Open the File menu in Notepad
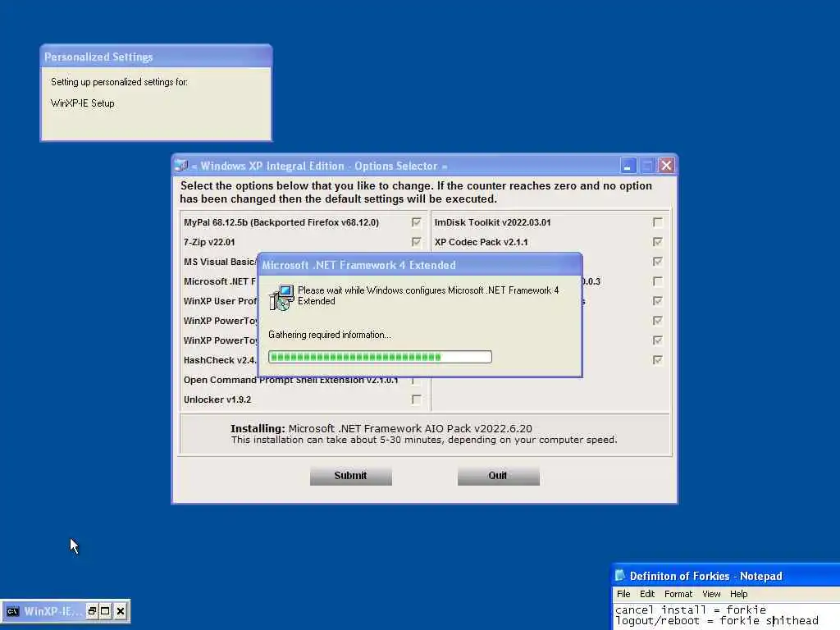The height and width of the screenshot is (630, 840). tap(623, 594)
